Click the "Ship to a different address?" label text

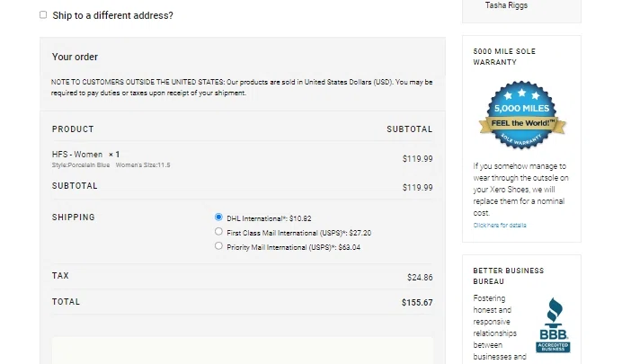pos(113,15)
